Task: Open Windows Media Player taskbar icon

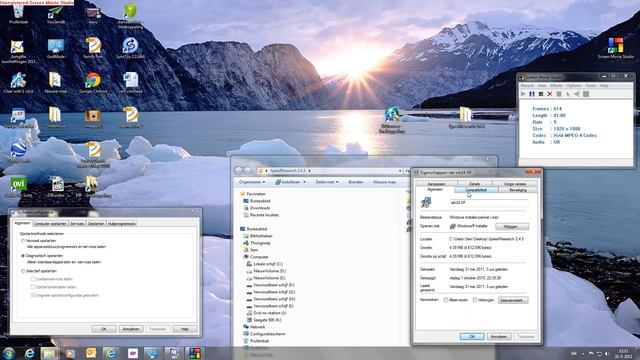Action: 70,353
